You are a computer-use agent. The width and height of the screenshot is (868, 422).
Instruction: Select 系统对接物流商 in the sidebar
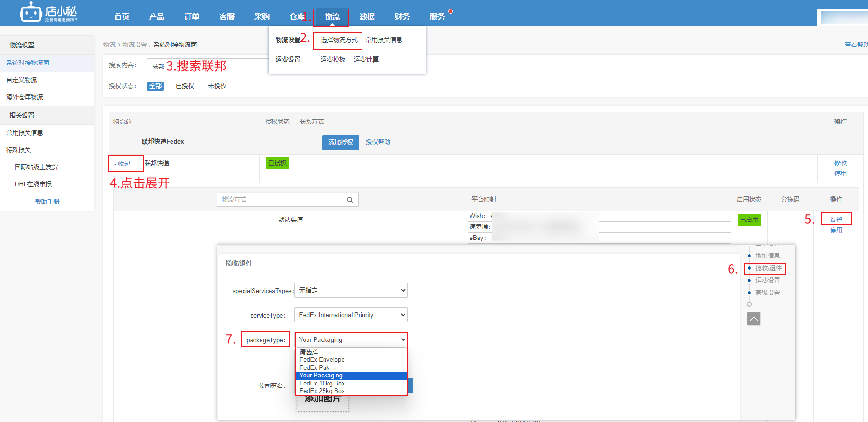(47, 63)
